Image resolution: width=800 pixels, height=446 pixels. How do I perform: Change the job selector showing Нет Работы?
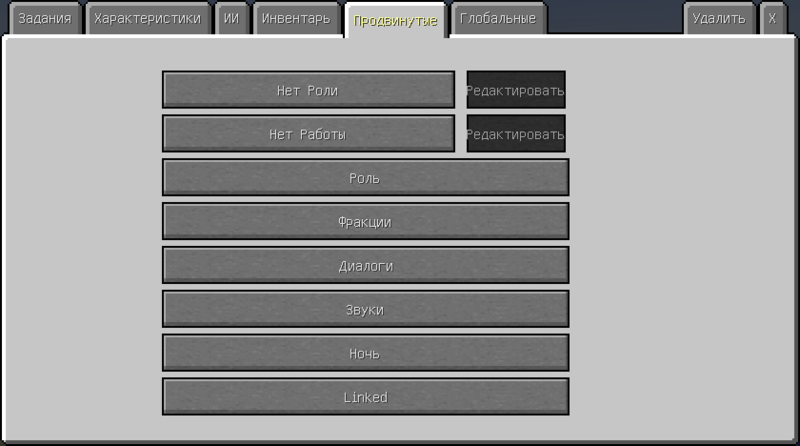point(308,134)
